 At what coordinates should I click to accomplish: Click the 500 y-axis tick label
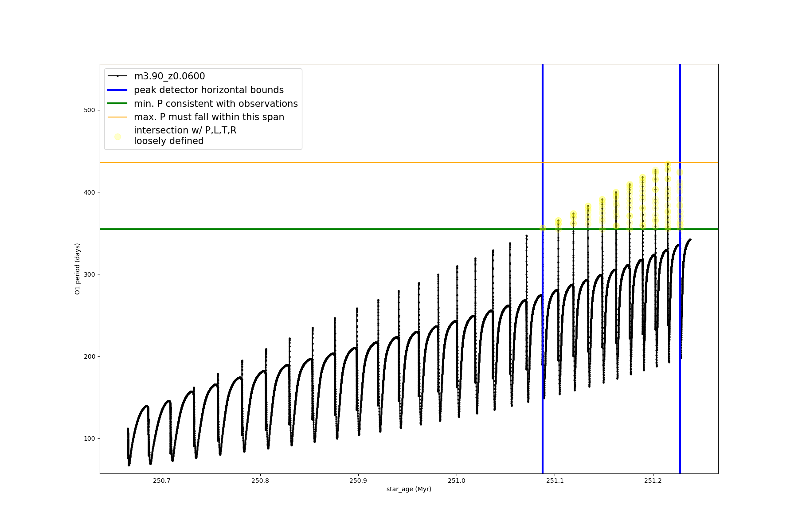(x=90, y=110)
